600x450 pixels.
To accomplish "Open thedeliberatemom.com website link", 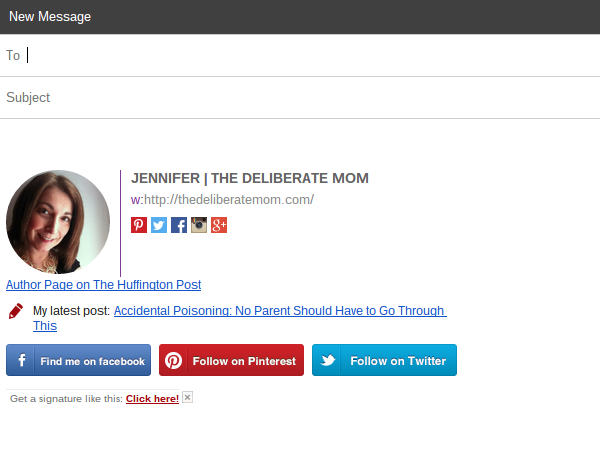I will [229, 200].
